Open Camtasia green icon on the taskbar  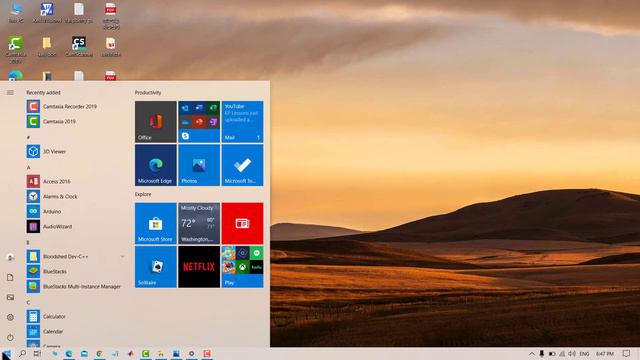tap(145, 353)
